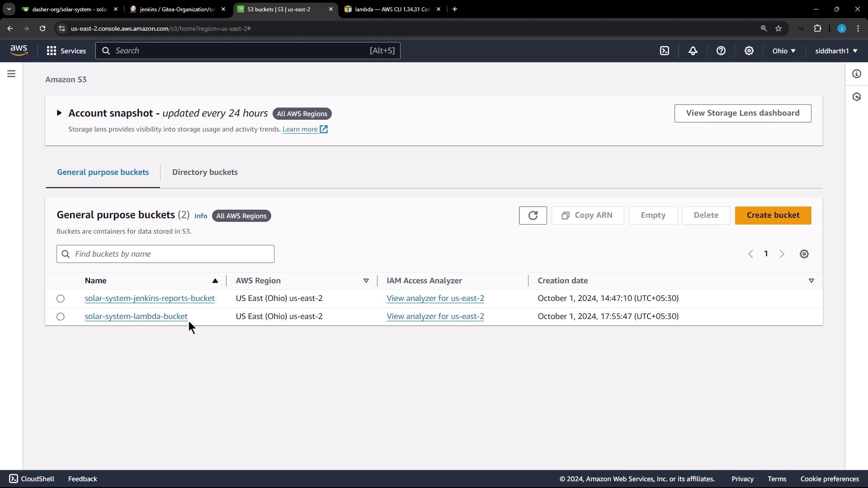
Task: Select solar-system-jenkins-reports-bucket radio button
Action: pyautogui.click(x=61, y=299)
